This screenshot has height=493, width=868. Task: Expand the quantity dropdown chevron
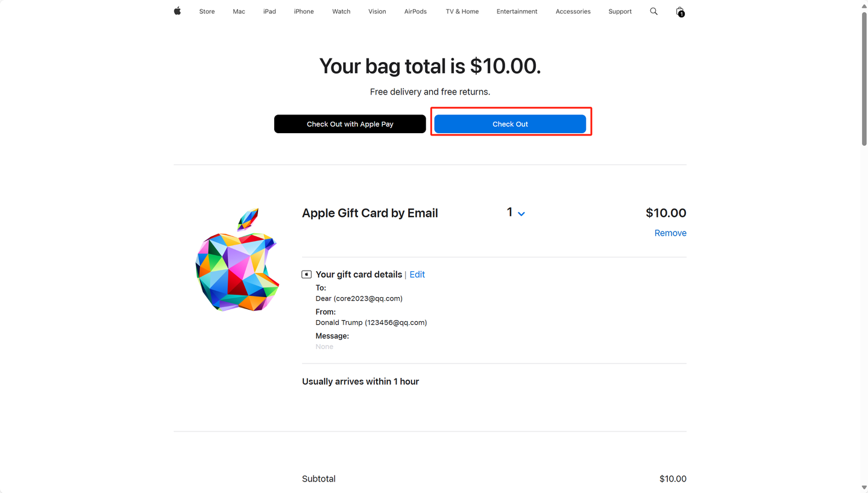[x=521, y=214]
